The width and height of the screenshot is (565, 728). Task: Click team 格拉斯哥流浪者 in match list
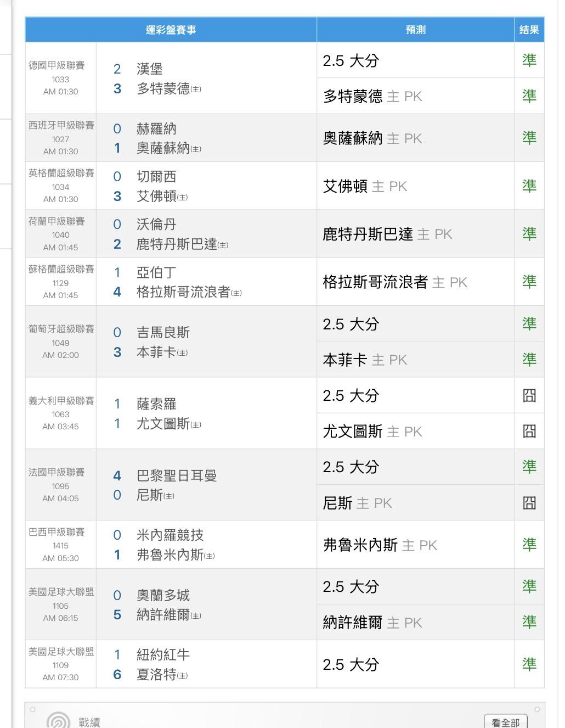[x=183, y=292]
